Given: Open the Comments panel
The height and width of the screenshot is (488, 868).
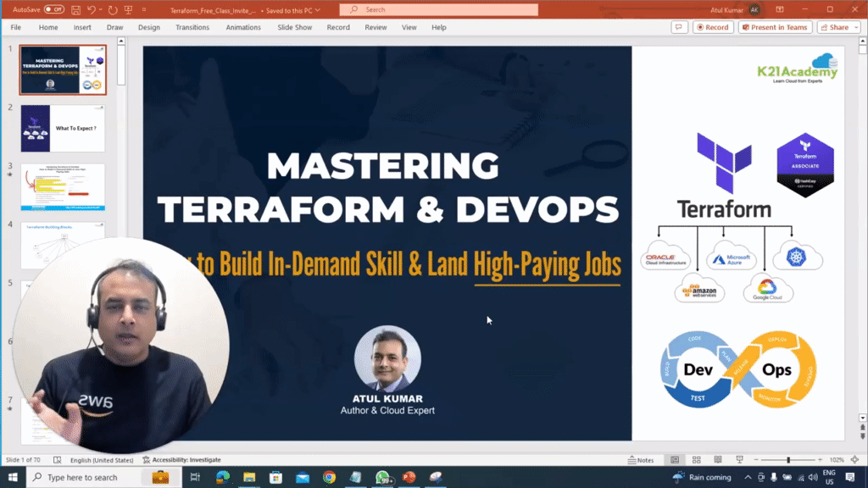Looking at the screenshot, I should [x=679, y=26].
